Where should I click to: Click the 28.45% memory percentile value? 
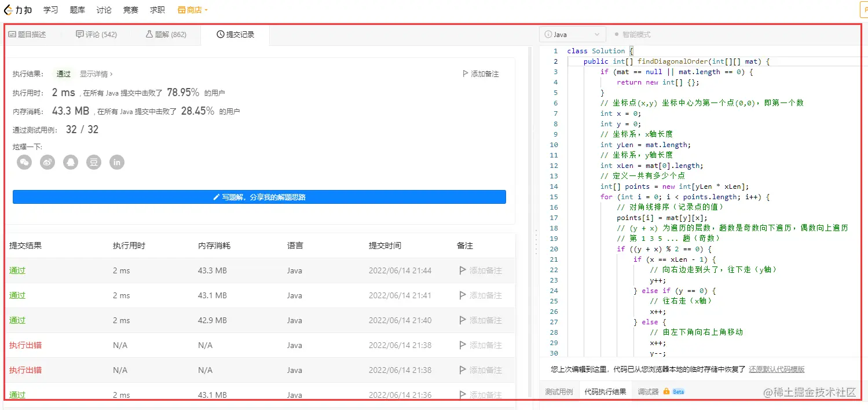(197, 111)
